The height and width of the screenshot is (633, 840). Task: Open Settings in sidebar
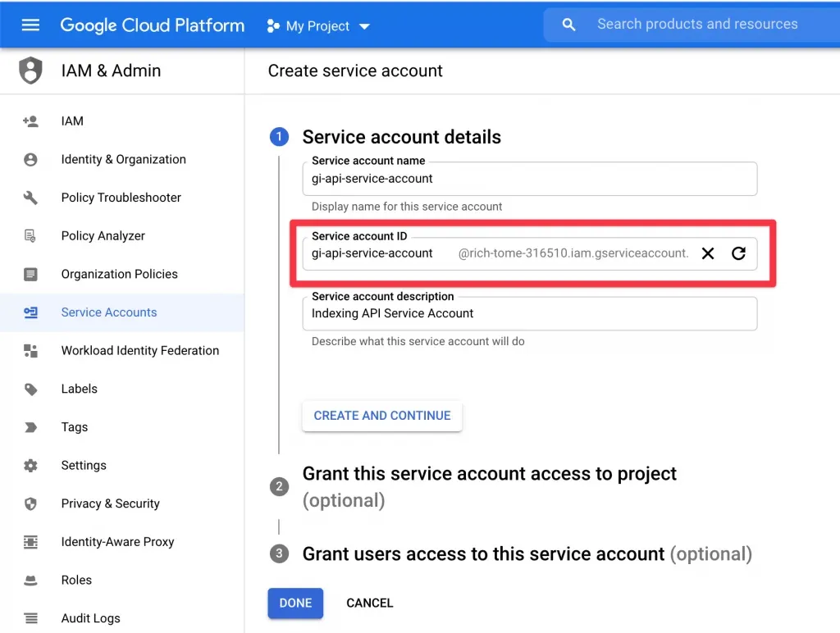(84, 466)
